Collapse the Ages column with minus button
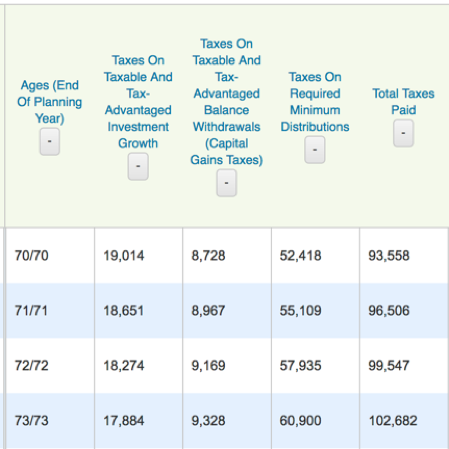The image size is (449, 449). click(50, 142)
